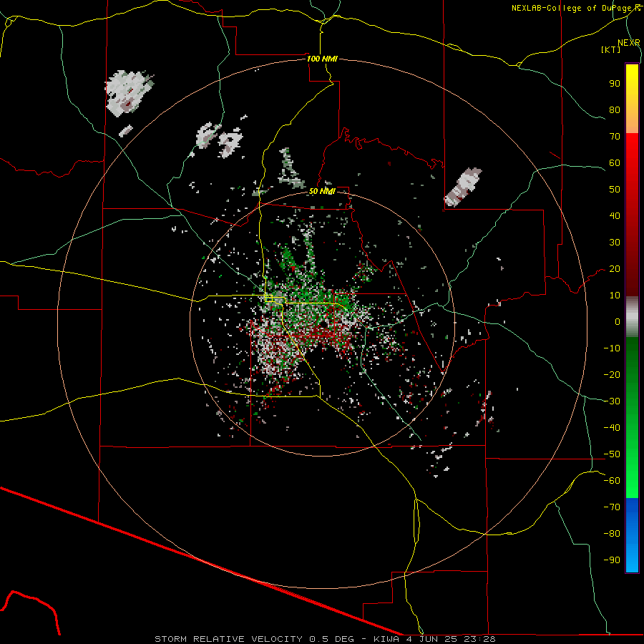Click the -80 value on the velocity scale
This screenshot has height=644, width=644.
[x=612, y=534]
